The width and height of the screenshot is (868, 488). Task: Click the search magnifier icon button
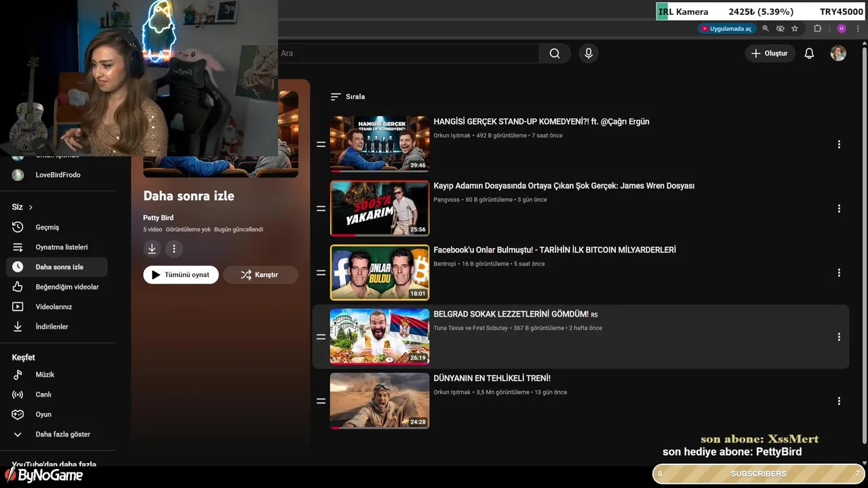pyautogui.click(x=555, y=54)
